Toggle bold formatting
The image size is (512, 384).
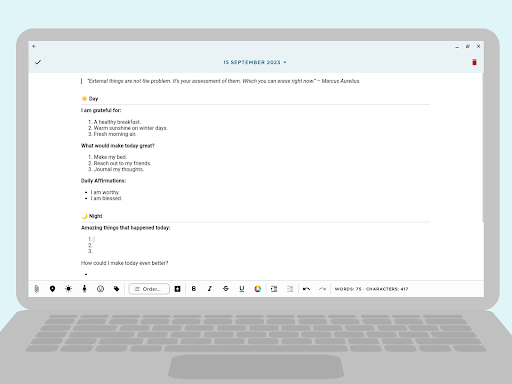pos(194,289)
